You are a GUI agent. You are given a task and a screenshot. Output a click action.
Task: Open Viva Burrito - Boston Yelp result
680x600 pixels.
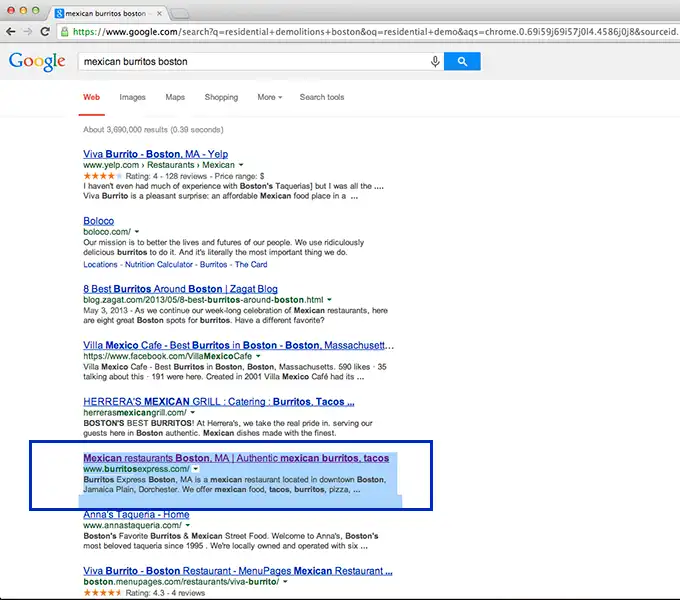(x=155, y=154)
